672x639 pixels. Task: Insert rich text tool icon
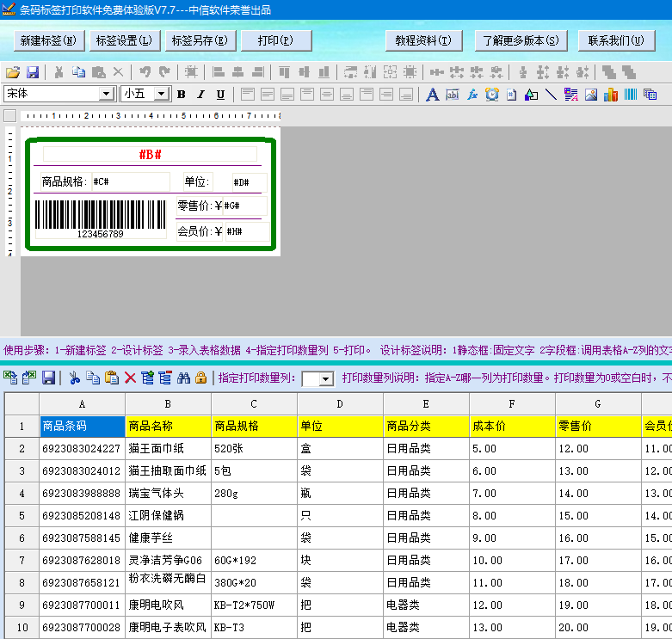tap(570, 95)
